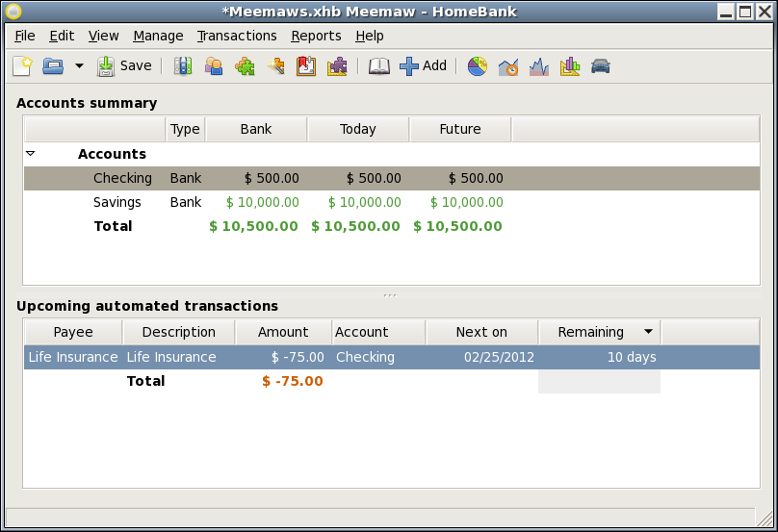The width and height of the screenshot is (778, 532).
Task: Open the assignments magic wand icon
Action: (275, 66)
